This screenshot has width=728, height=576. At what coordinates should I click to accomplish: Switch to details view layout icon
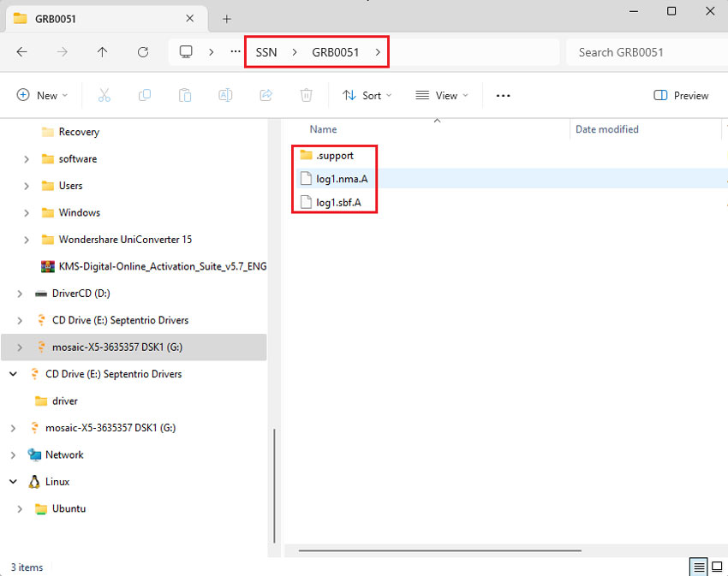pyautogui.click(x=699, y=567)
